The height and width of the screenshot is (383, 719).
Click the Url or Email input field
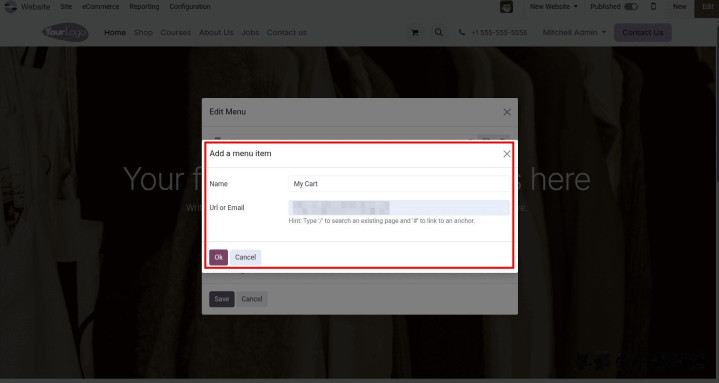click(x=399, y=208)
